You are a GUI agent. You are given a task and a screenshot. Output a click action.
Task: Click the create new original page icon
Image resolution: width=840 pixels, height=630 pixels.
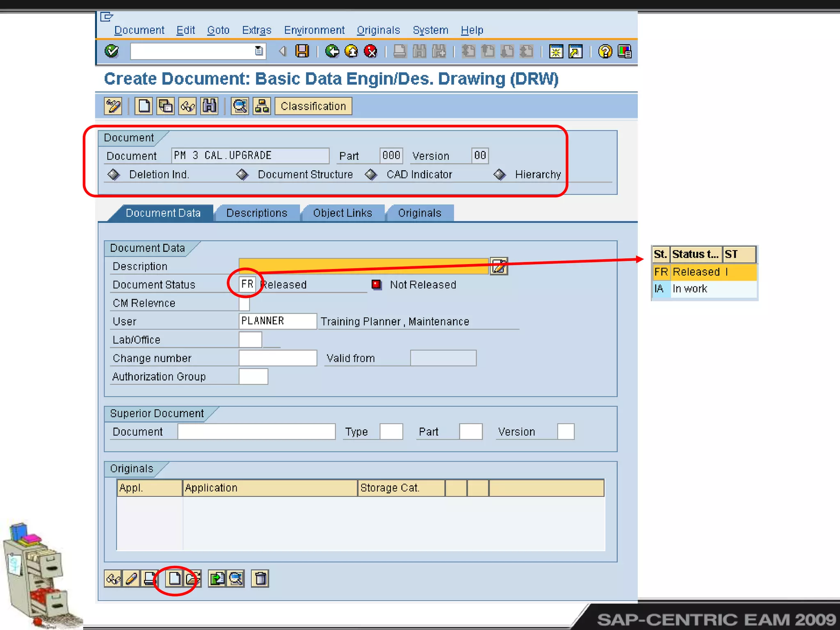click(175, 579)
